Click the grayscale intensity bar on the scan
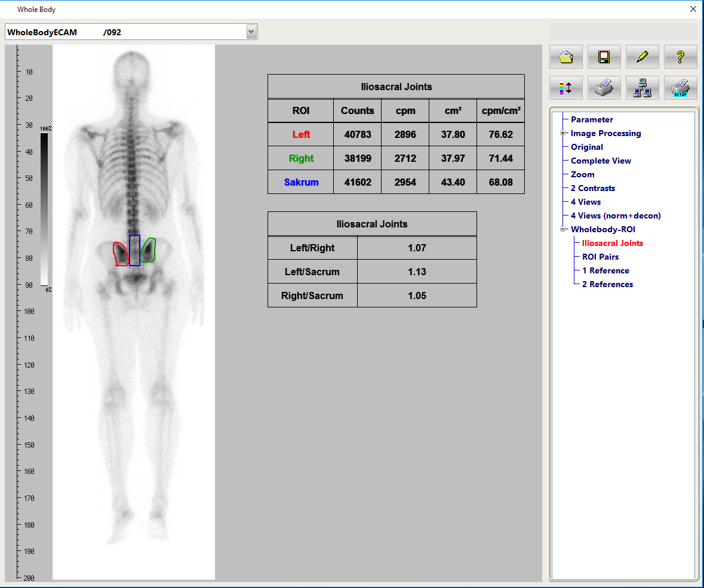This screenshot has width=704, height=588. (x=44, y=209)
